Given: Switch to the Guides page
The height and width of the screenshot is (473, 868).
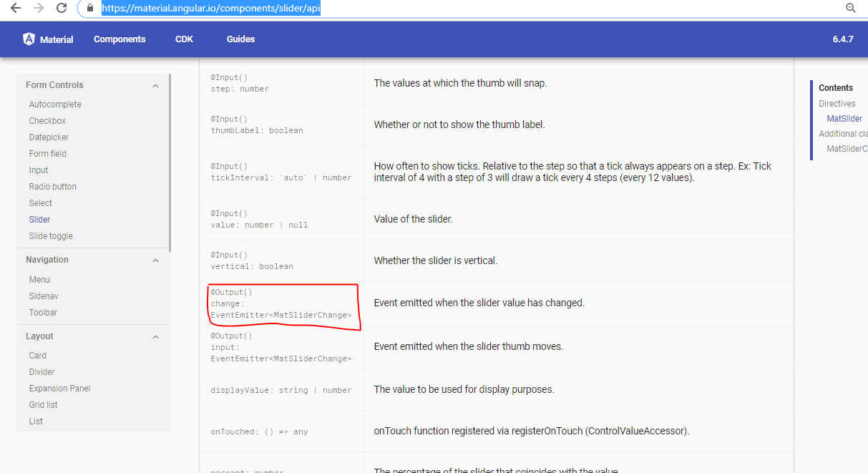Looking at the screenshot, I should (240, 39).
